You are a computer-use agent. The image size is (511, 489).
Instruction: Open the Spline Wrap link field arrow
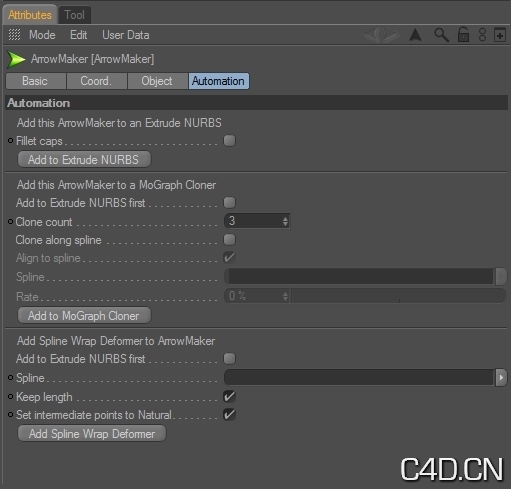(501, 377)
